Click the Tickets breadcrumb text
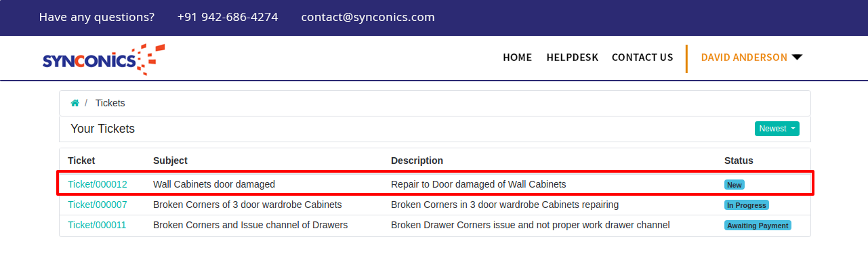This screenshot has height=277, width=868. tap(110, 103)
